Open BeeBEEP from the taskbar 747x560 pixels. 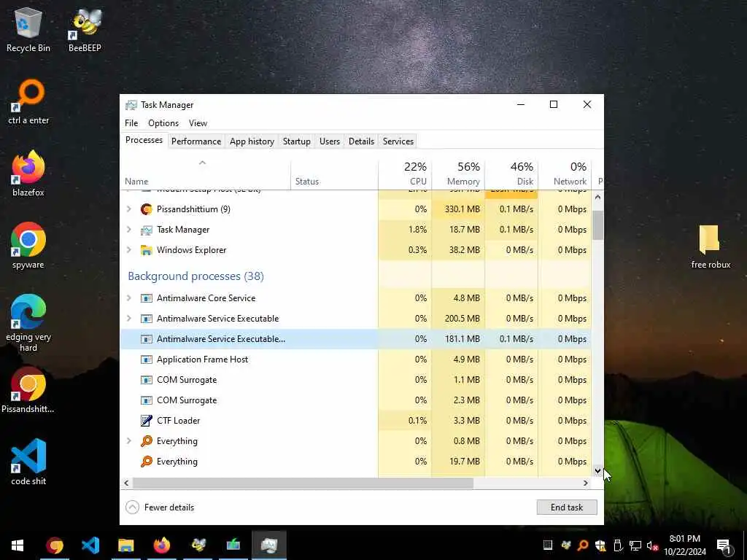click(x=198, y=545)
